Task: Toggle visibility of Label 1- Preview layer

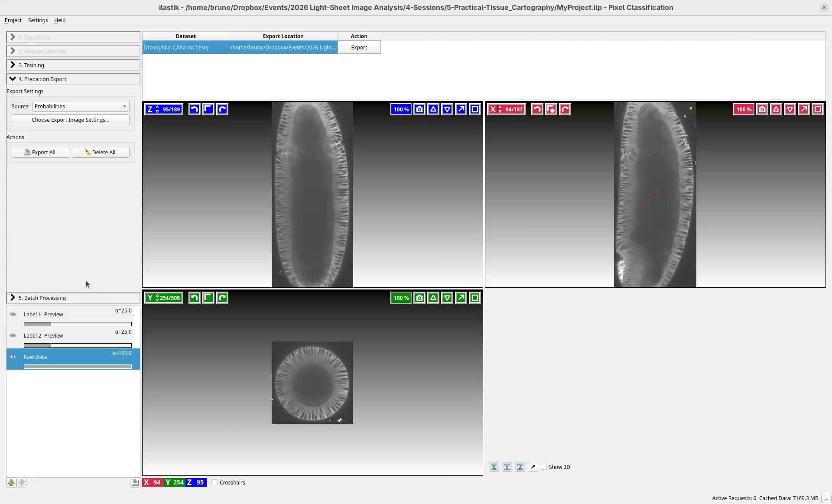Action: pos(13,314)
